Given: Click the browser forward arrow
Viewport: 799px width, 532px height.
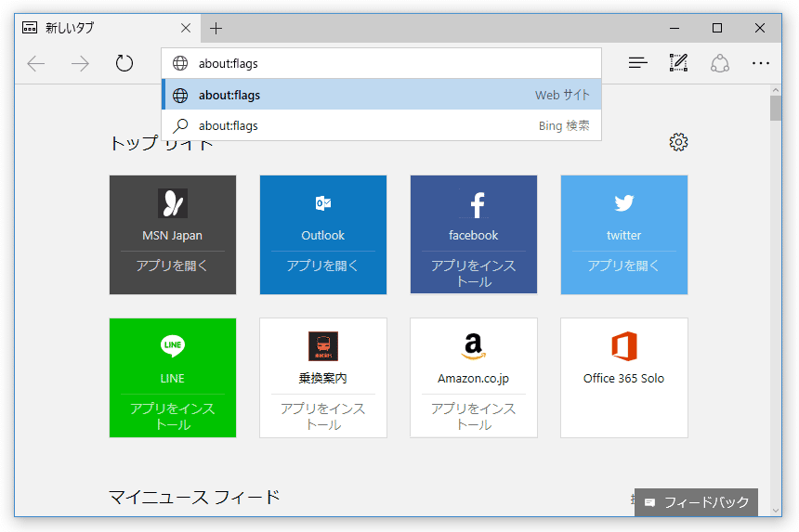Looking at the screenshot, I should pos(80,64).
